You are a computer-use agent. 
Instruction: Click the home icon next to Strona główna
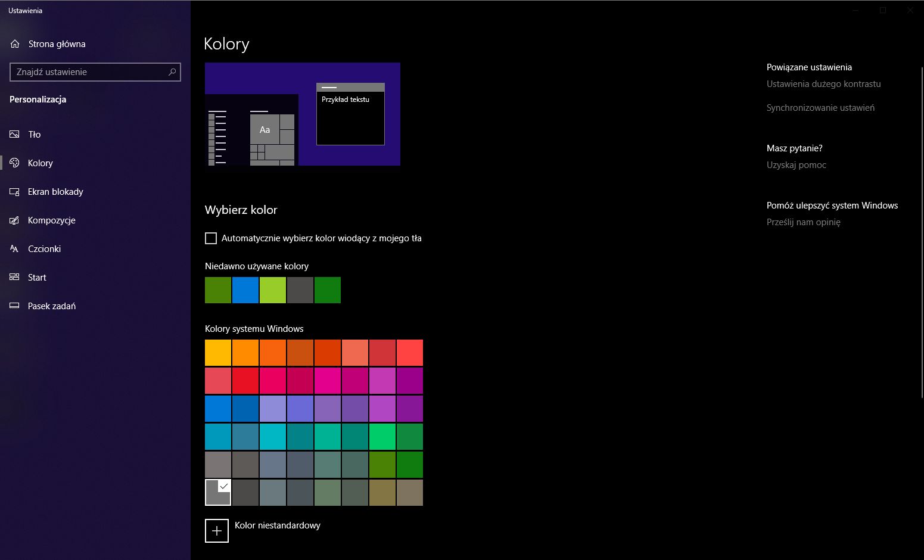pyautogui.click(x=14, y=43)
